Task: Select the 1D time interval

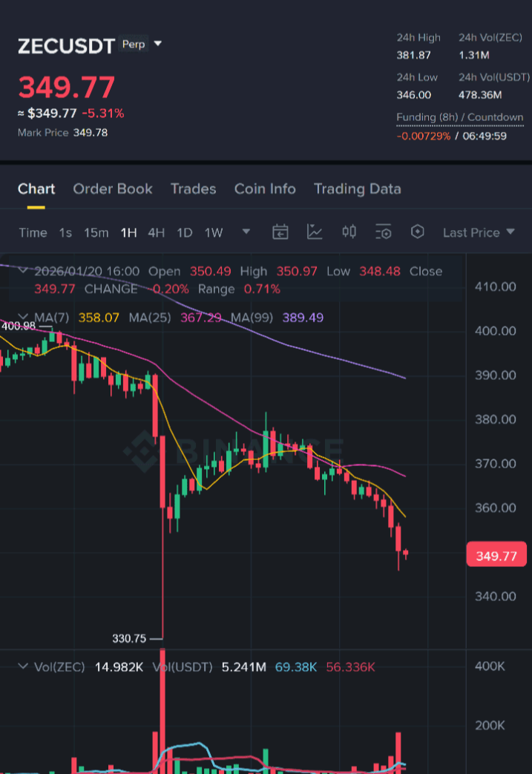Action: [x=185, y=232]
